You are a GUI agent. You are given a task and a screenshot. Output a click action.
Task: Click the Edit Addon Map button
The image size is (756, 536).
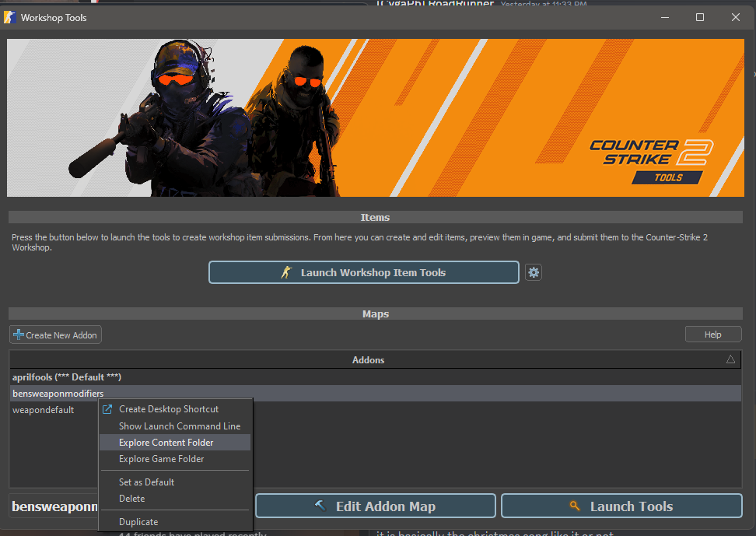click(x=376, y=506)
